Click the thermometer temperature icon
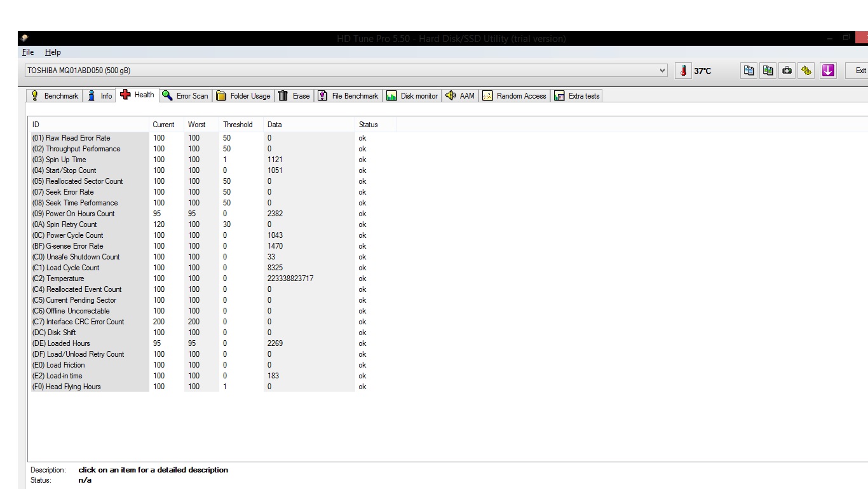This screenshot has width=868, height=489. [x=684, y=71]
